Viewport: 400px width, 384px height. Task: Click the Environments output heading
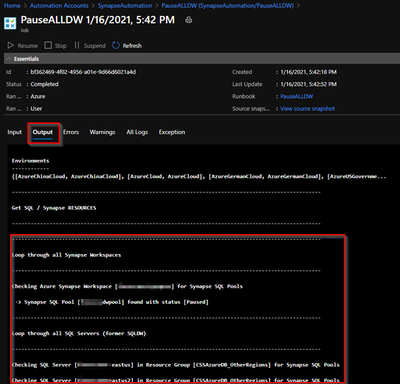point(30,161)
